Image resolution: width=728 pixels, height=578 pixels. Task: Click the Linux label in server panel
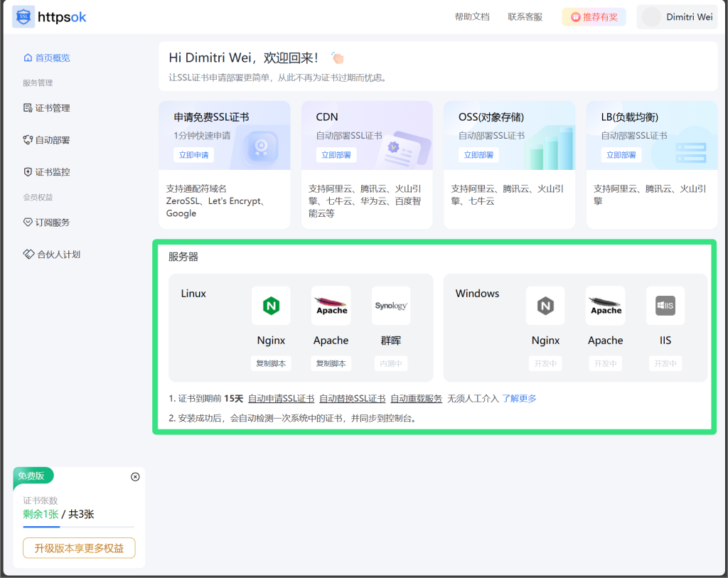(x=193, y=294)
